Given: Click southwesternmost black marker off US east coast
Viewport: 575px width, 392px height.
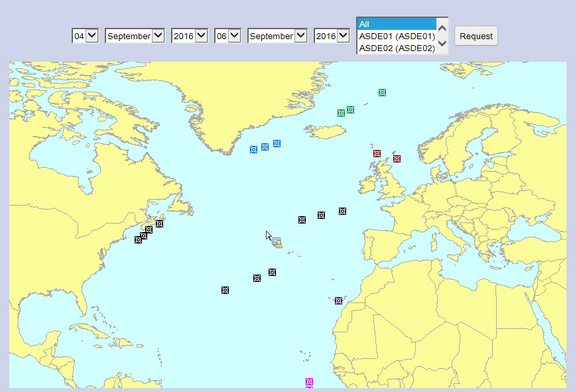Looking at the screenshot, I should click(138, 240).
